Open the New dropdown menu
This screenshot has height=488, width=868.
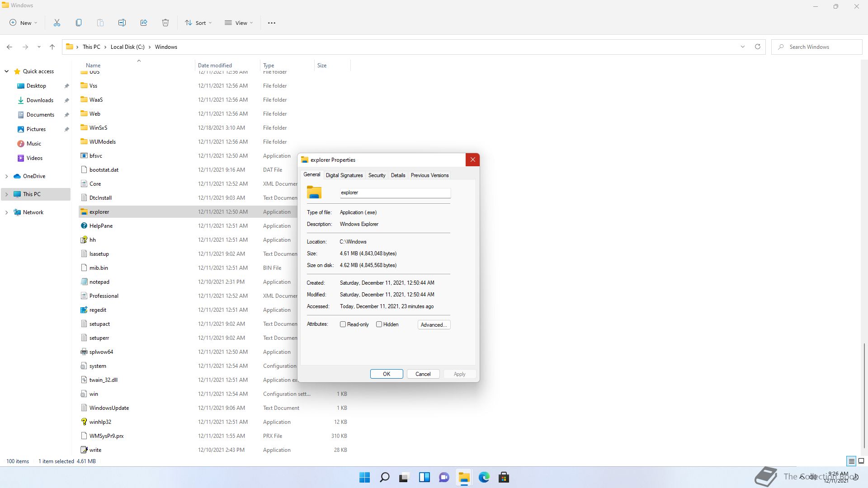pyautogui.click(x=24, y=23)
